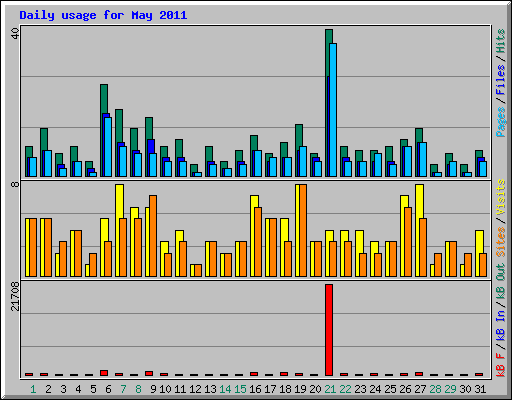Image resolution: width=512 pixels, height=400 pixels.
Task: Click day label 5 on the axis
Action: [93, 389]
